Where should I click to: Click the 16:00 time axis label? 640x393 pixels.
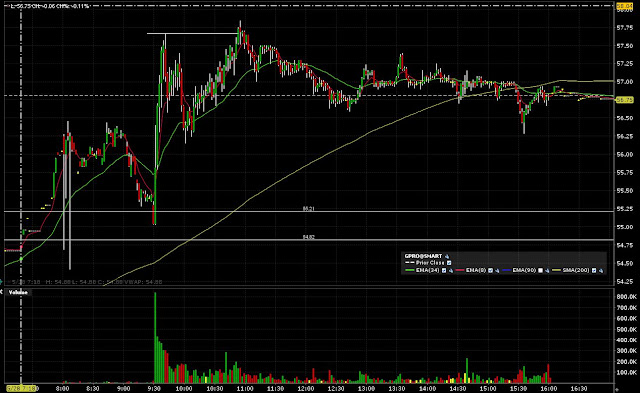(x=549, y=389)
